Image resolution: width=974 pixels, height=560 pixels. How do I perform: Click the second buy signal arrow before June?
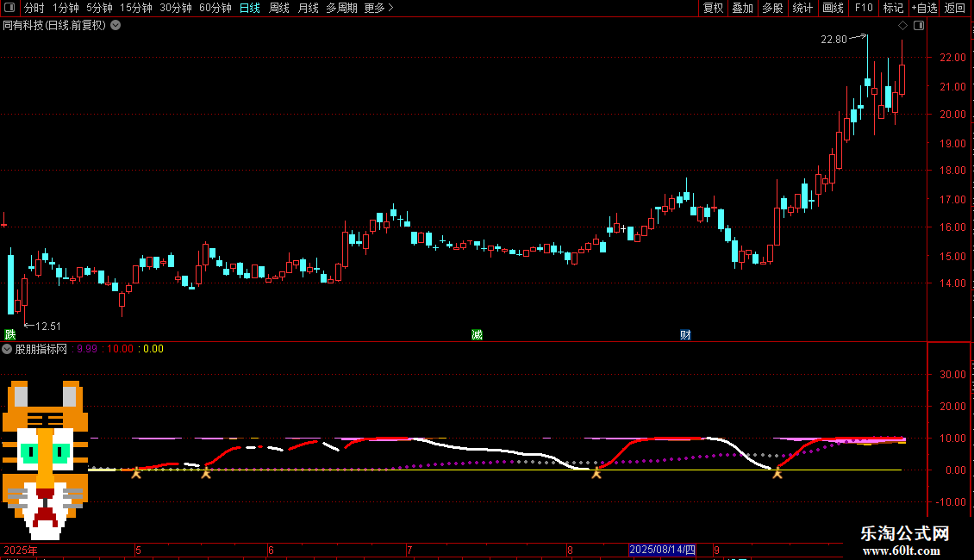point(206,475)
